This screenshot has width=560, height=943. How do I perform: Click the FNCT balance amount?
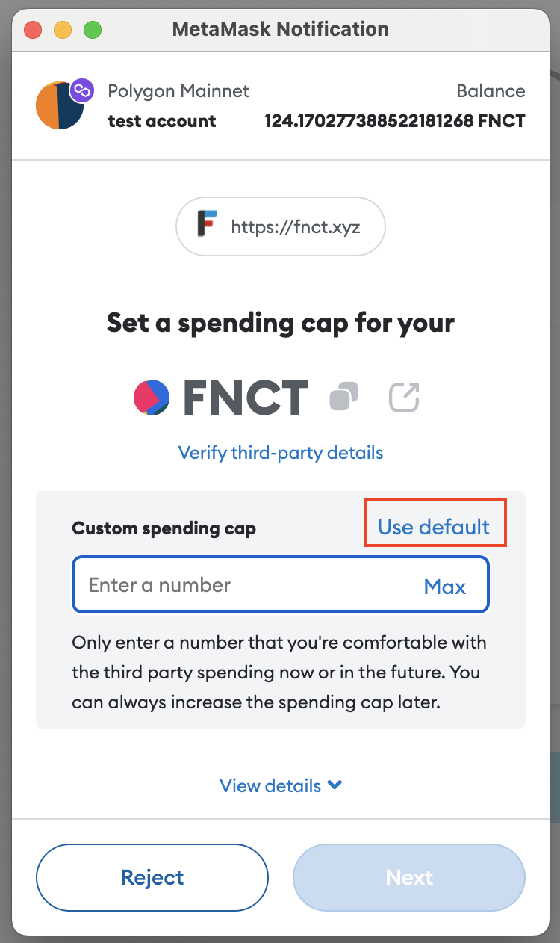click(395, 121)
